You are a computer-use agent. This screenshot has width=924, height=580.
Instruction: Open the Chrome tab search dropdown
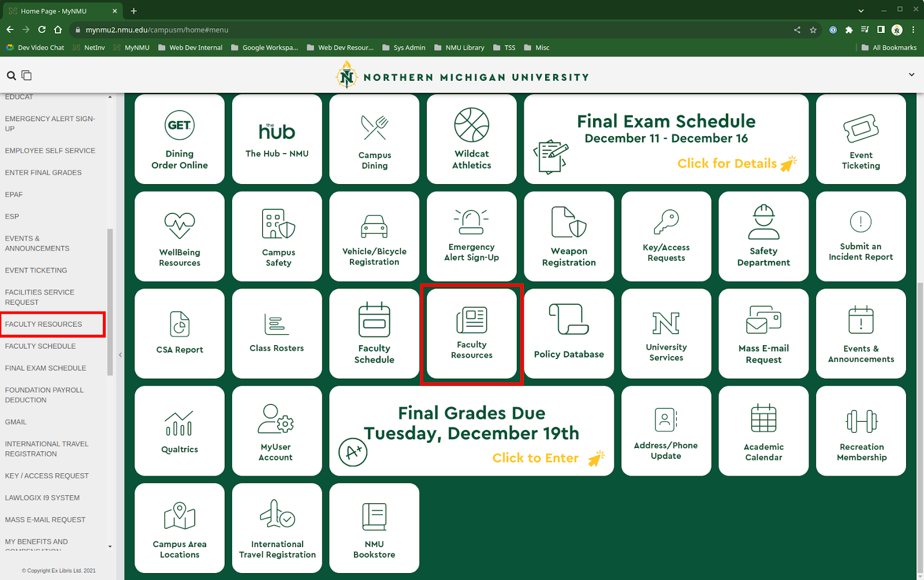[861, 11]
